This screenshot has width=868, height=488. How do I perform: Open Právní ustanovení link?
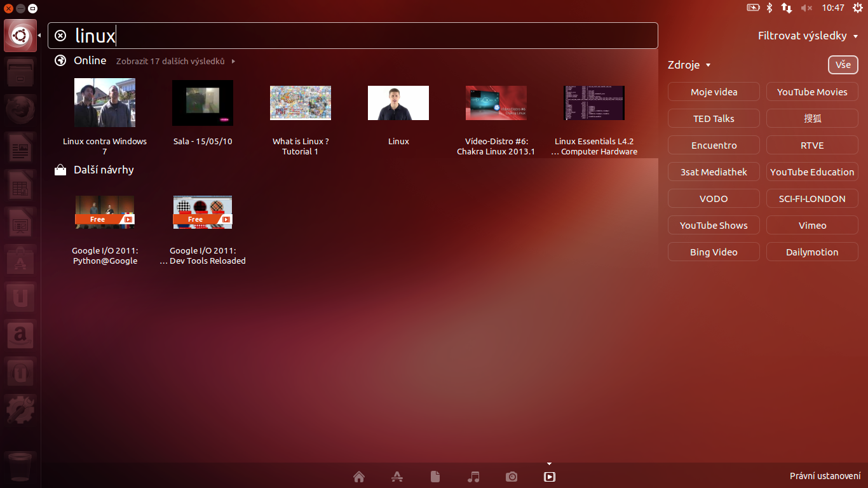[825, 475]
